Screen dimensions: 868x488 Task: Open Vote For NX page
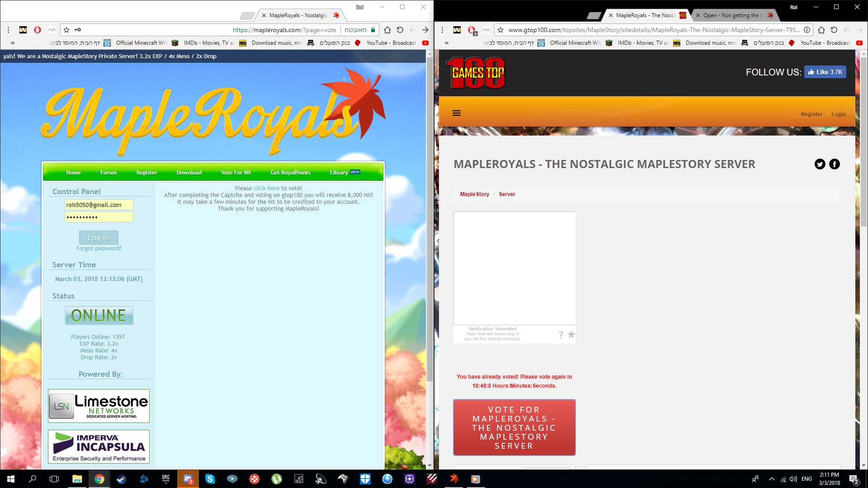[x=236, y=173]
